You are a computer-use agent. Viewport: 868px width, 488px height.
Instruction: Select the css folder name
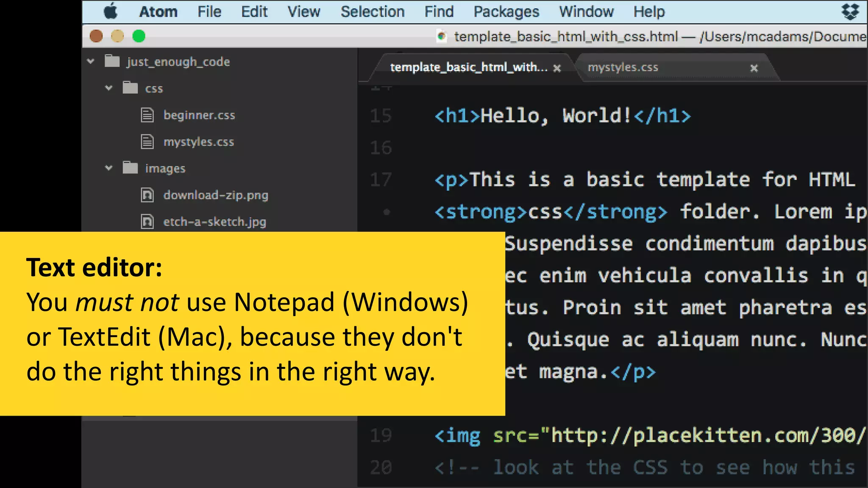[154, 89]
